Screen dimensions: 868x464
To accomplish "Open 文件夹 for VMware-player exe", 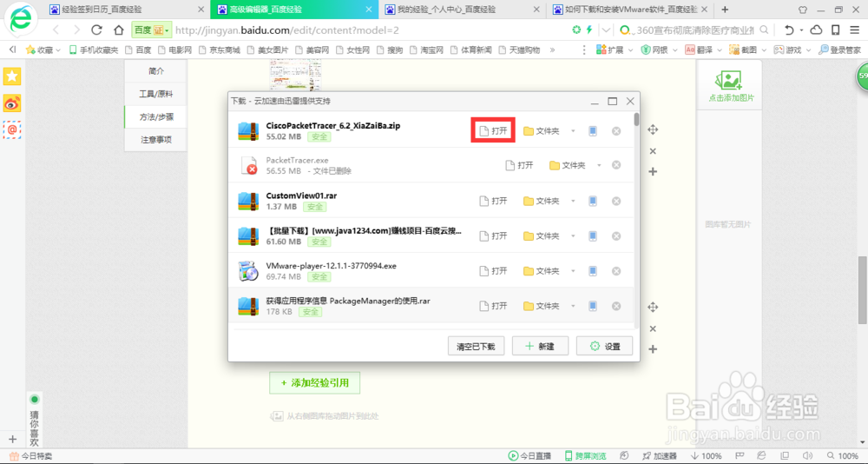I will point(542,271).
